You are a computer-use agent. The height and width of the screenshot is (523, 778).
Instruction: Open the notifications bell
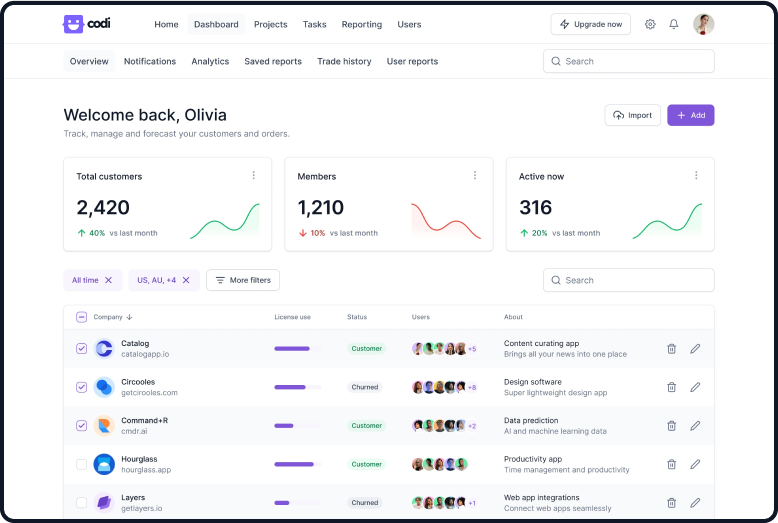674,24
